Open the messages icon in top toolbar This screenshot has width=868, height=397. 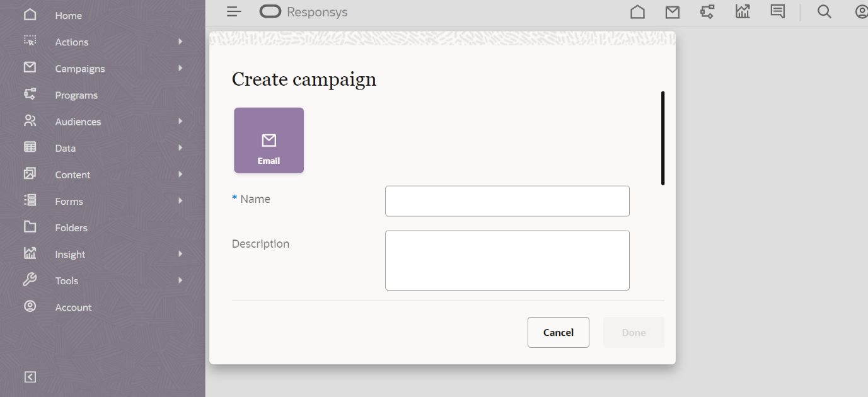click(777, 12)
